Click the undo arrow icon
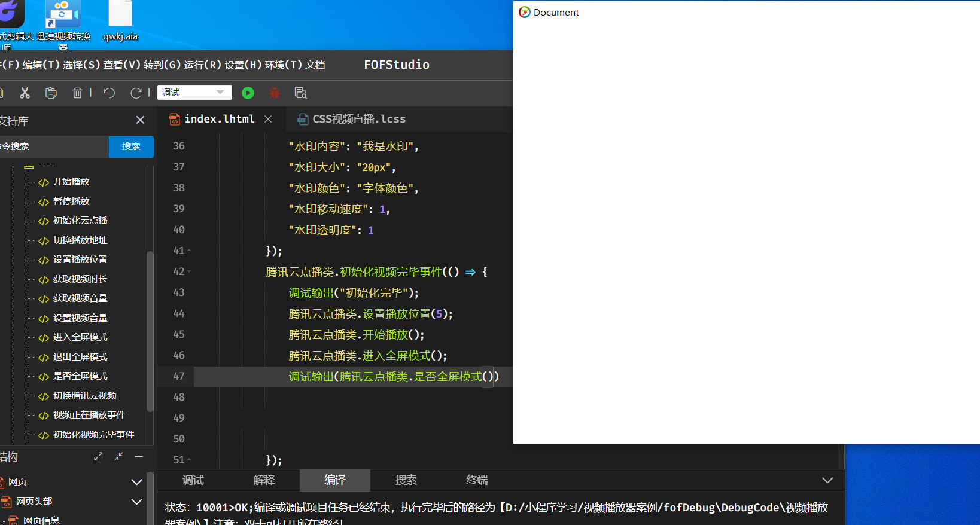Viewport: 980px width, 525px height. pos(109,93)
